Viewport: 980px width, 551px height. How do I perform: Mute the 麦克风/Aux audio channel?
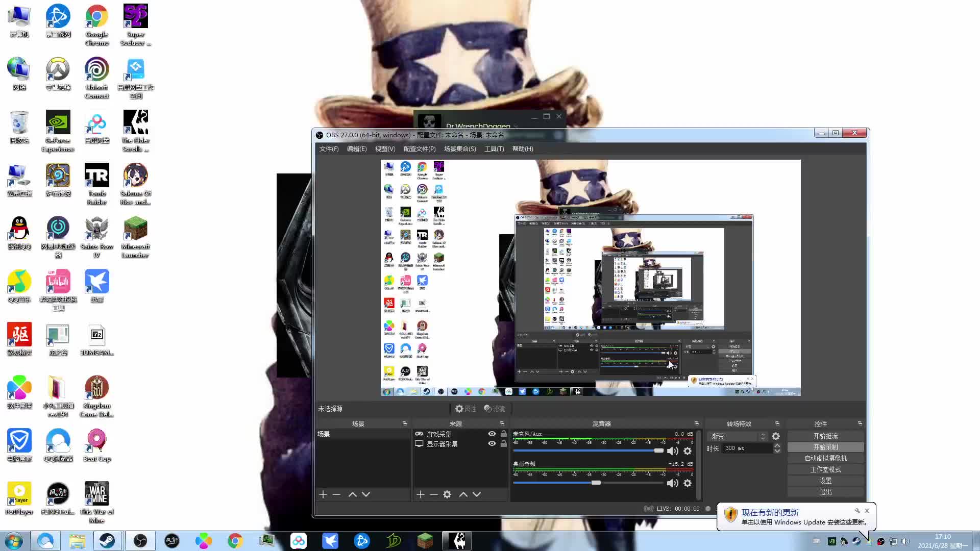point(673,451)
